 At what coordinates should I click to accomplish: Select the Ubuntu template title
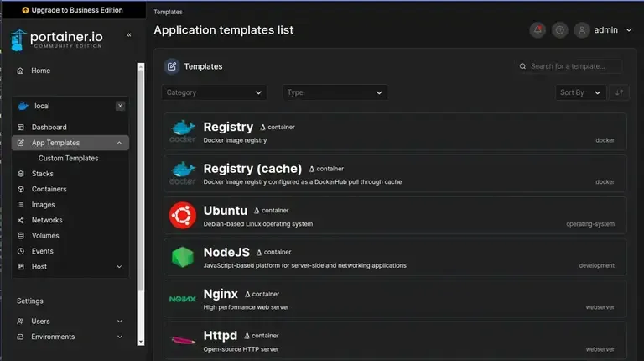point(225,211)
